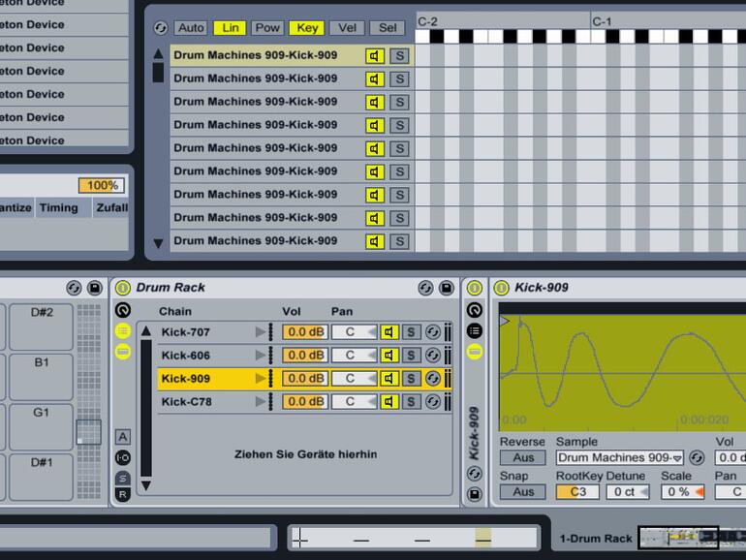The height and width of the screenshot is (560, 746).
Task: Toggle the Reverse Aus button
Action: click(523, 457)
